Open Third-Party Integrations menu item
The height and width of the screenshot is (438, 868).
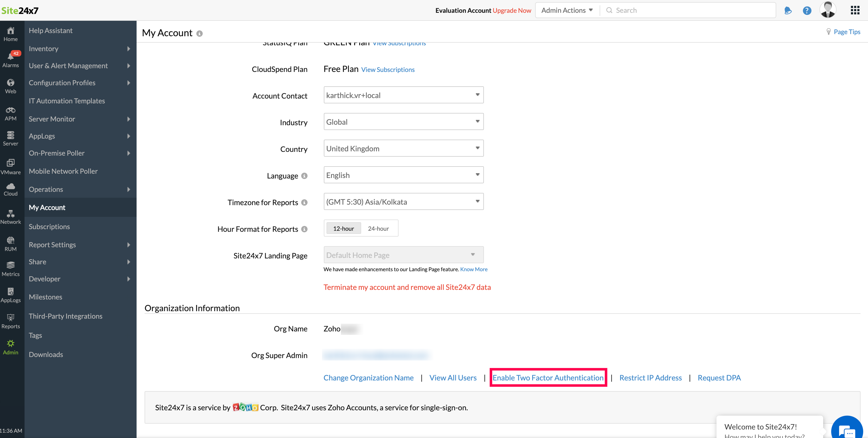point(65,316)
